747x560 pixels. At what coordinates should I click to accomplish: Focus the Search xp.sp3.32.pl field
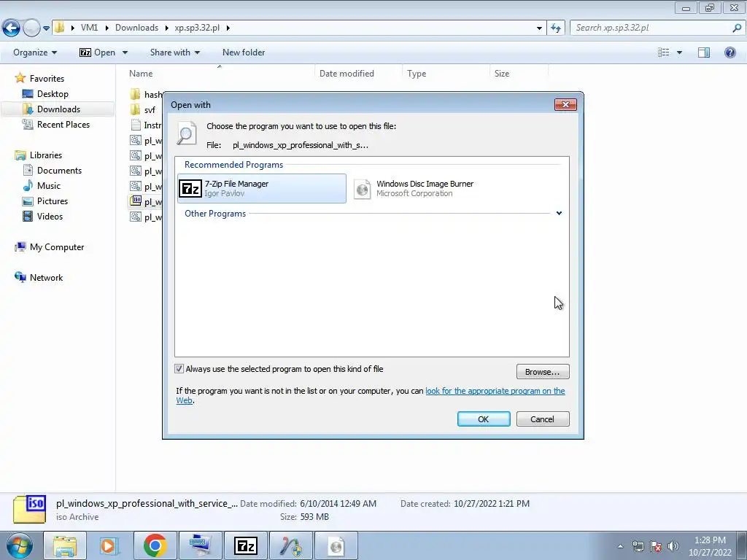[651, 28]
